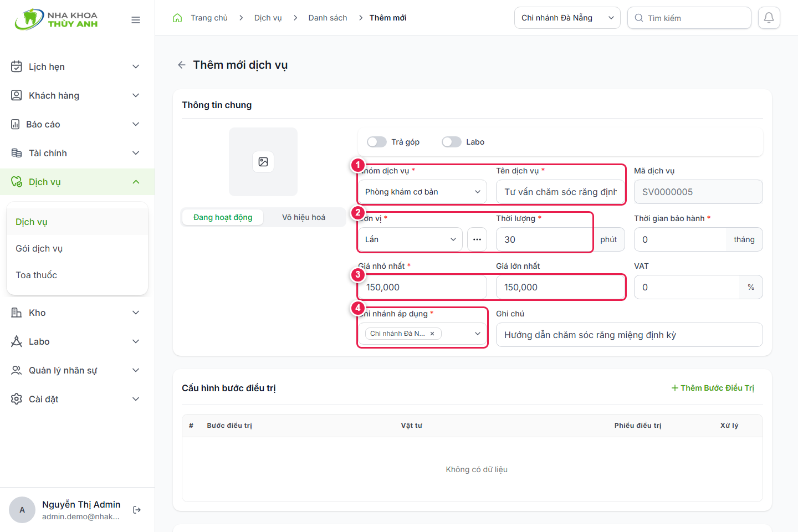Click the Lịch hẹn calendar icon
Screen dimensions: 798x532
17,66
